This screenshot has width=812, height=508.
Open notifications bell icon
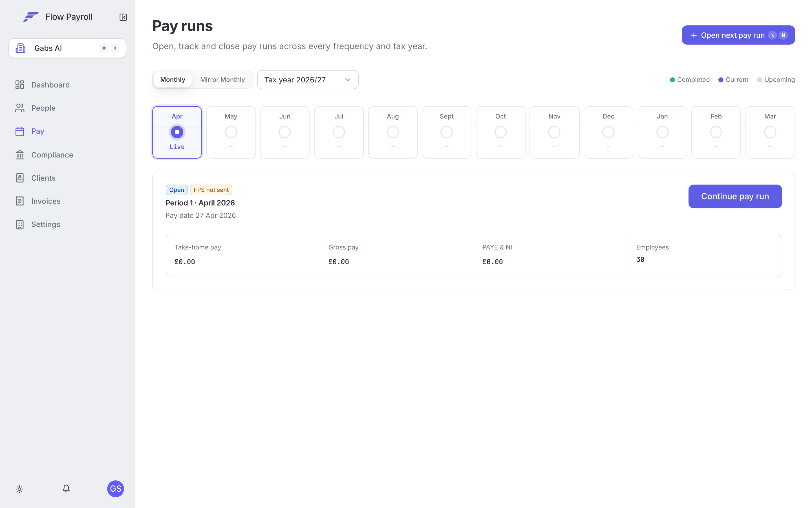pos(67,489)
